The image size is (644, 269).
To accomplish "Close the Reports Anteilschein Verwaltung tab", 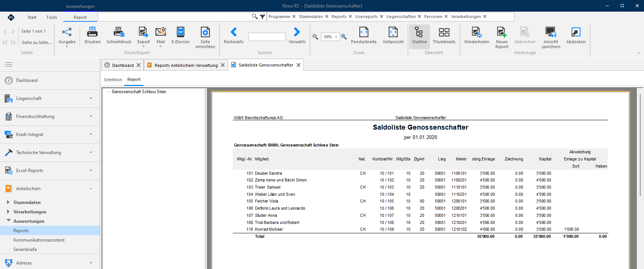I will [x=223, y=65].
